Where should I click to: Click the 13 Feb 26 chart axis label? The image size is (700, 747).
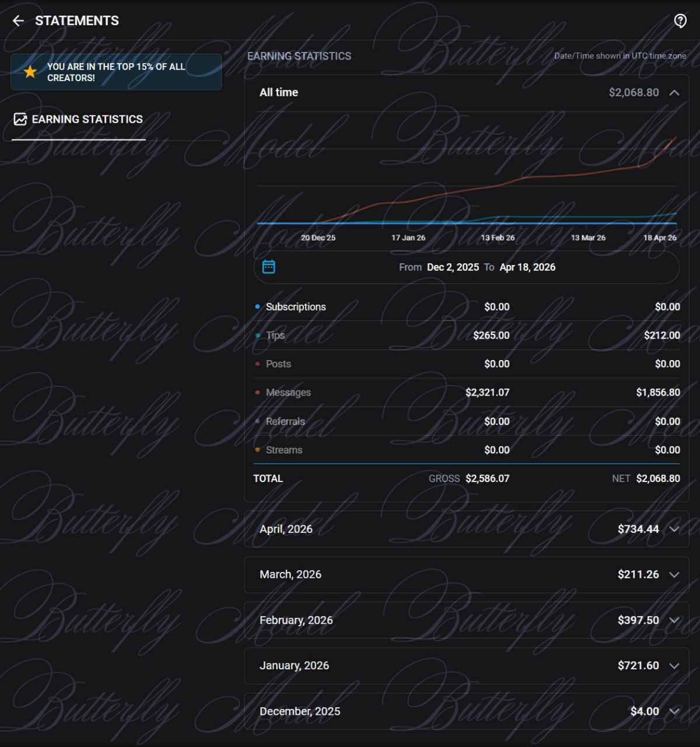click(x=498, y=238)
